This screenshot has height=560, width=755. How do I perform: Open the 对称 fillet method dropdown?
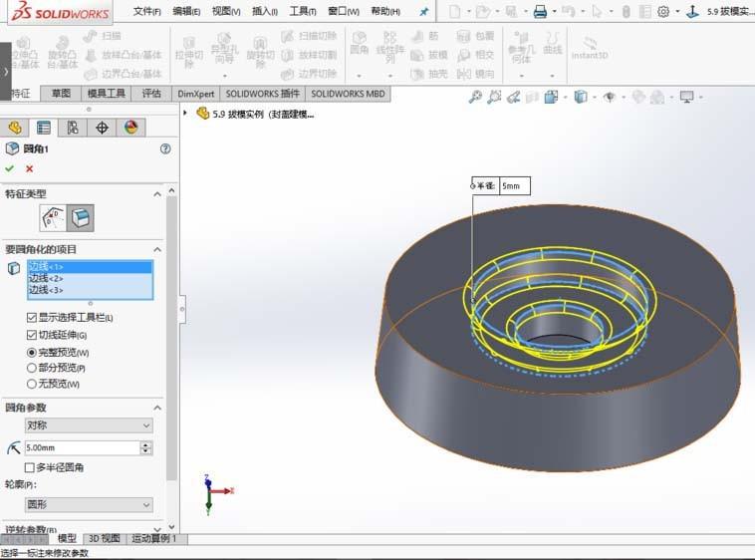(89, 425)
